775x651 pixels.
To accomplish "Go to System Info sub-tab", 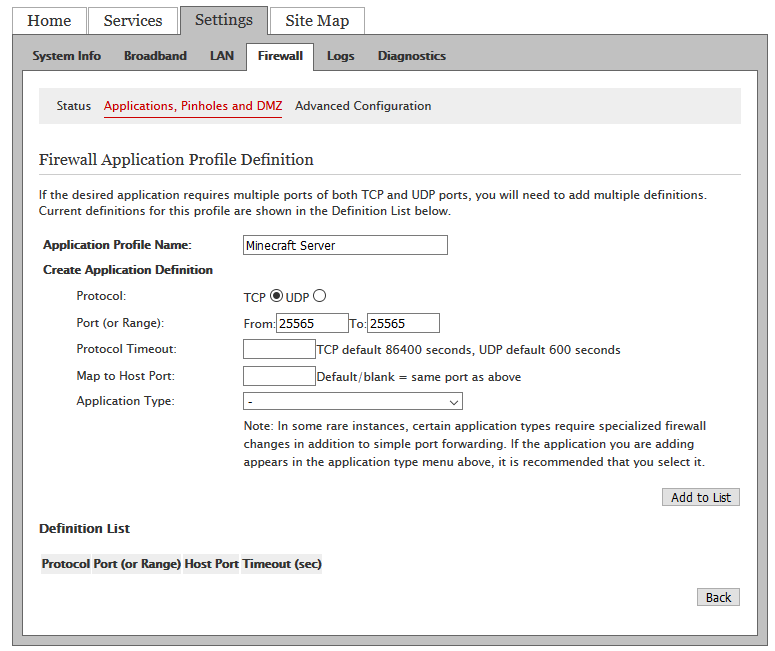I will (x=67, y=56).
